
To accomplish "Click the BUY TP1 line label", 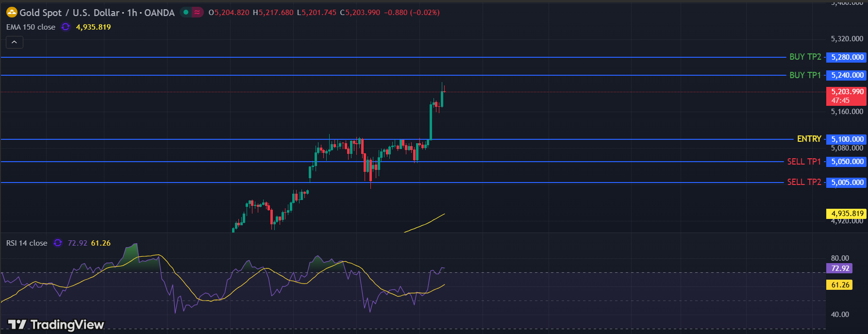I will point(805,75).
